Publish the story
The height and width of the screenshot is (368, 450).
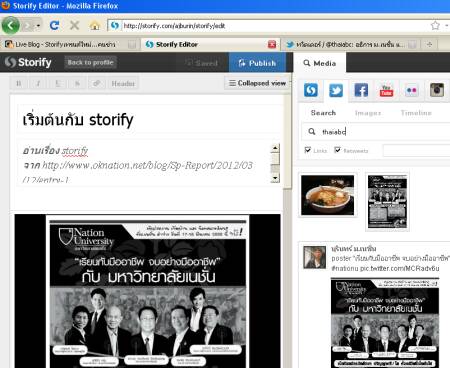click(257, 63)
